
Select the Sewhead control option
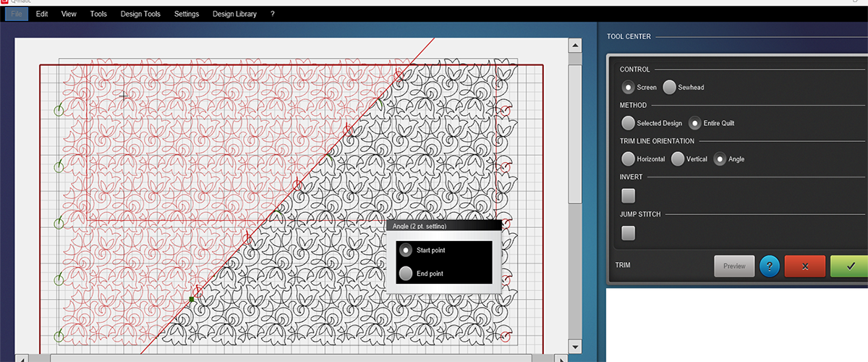[670, 87]
